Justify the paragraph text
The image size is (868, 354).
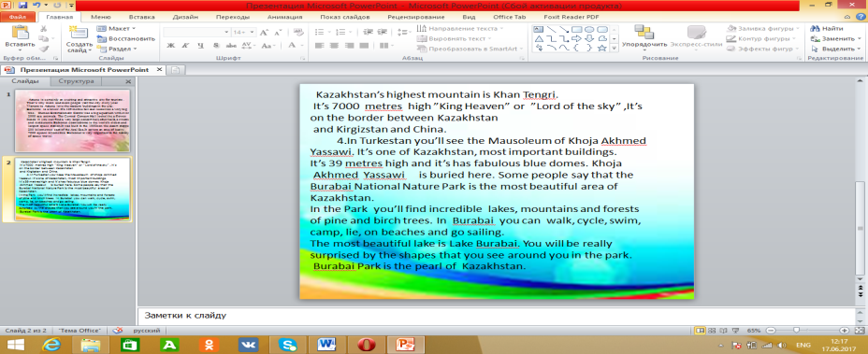(x=363, y=46)
